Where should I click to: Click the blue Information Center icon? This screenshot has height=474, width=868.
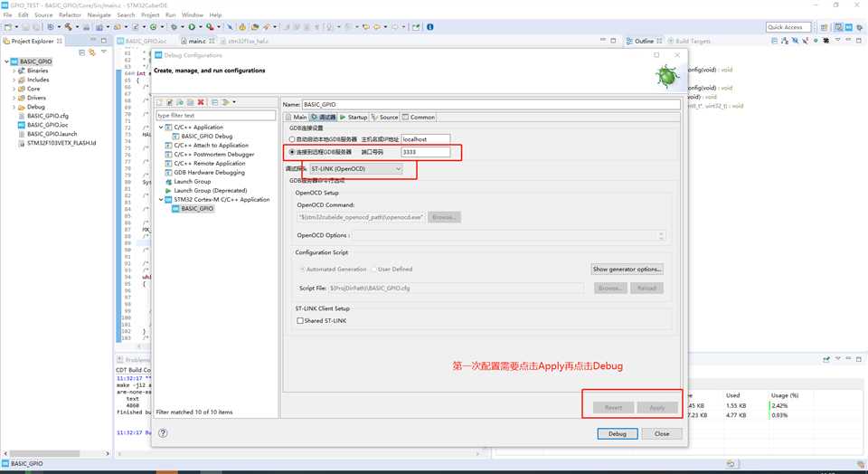coord(430,26)
